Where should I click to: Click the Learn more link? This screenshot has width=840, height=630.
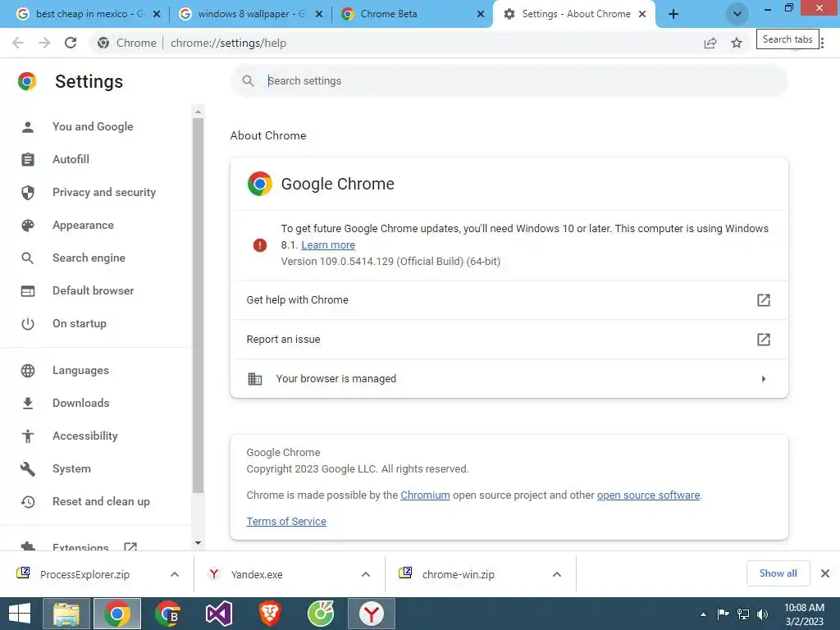click(328, 245)
